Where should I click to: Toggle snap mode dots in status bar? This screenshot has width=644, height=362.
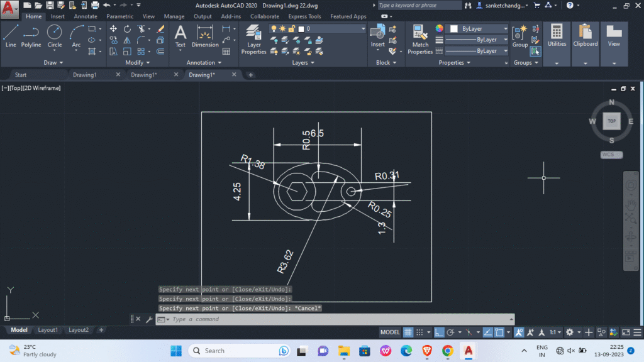click(419, 332)
